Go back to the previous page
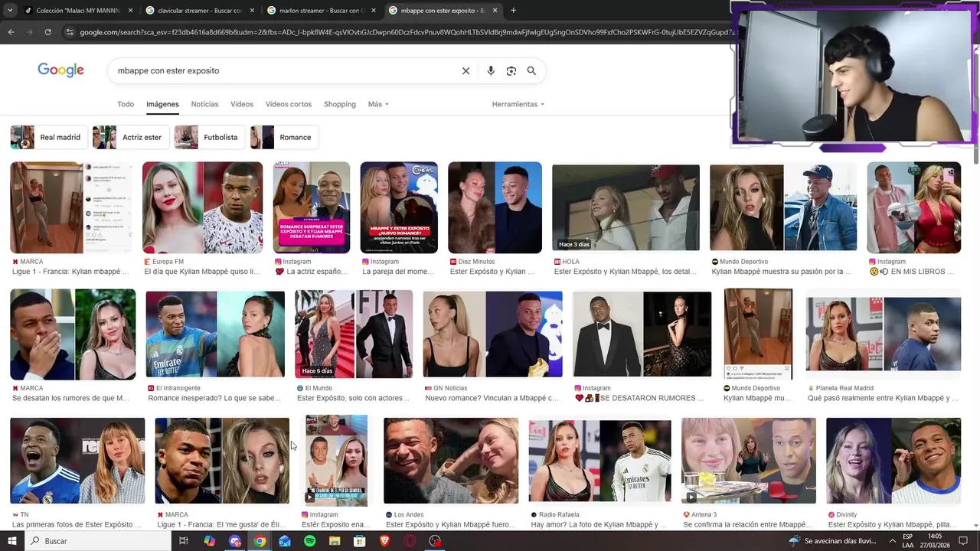This screenshot has width=980, height=551. [11, 32]
